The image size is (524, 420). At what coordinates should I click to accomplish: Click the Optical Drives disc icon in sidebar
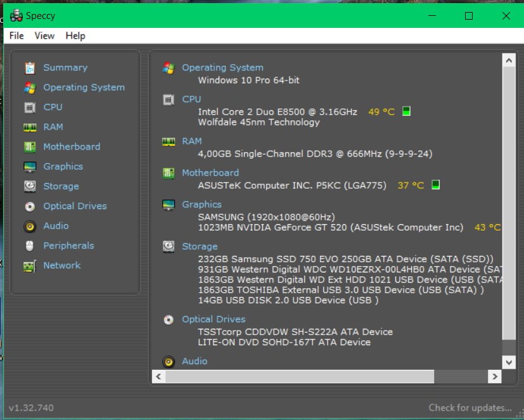(30, 207)
